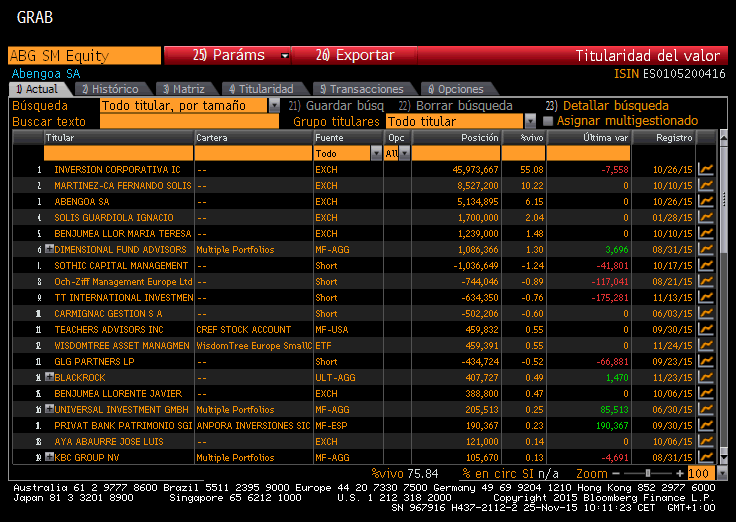Viewport: 736px width, 522px height.
Task: Open chart icon for MARTINEZ-CA FERNANDO SOLIS row
Action: (x=705, y=185)
